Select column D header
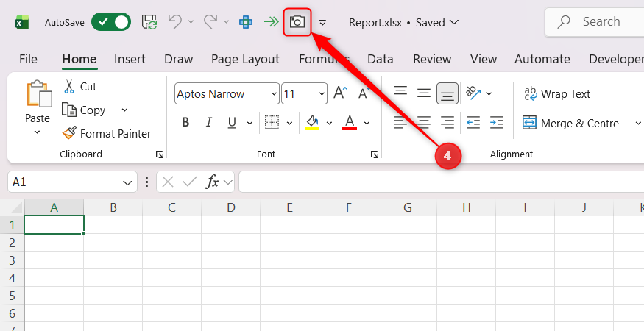Screen dimensions: 644x331 coord(231,208)
